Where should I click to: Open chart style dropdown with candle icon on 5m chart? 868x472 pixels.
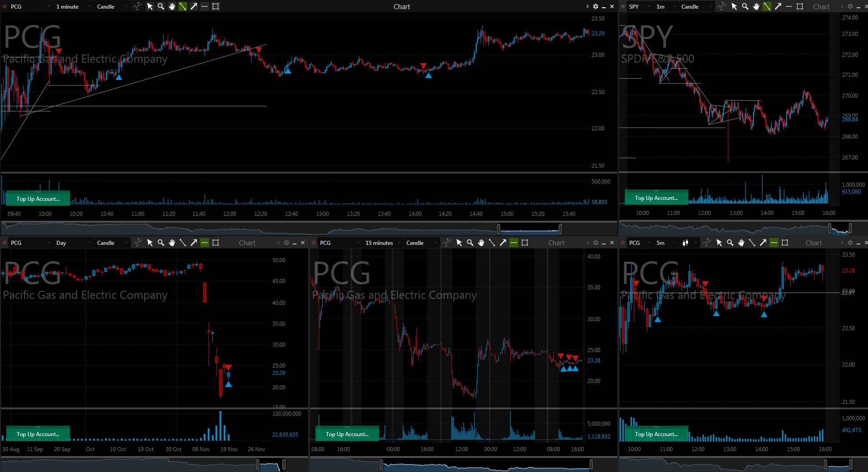pyautogui.click(x=689, y=243)
